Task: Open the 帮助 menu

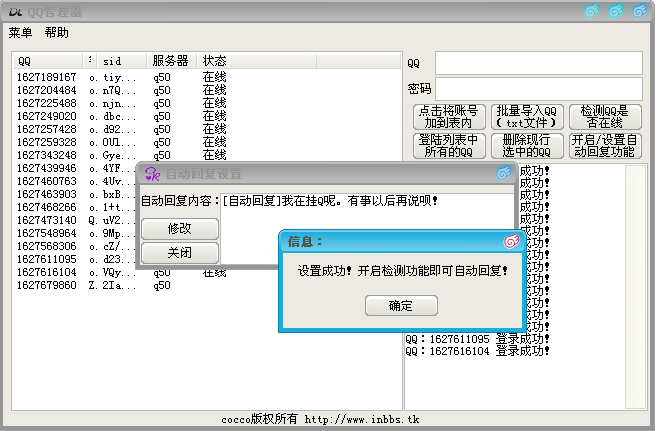Action: pyautogui.click(x=57, y=33)
